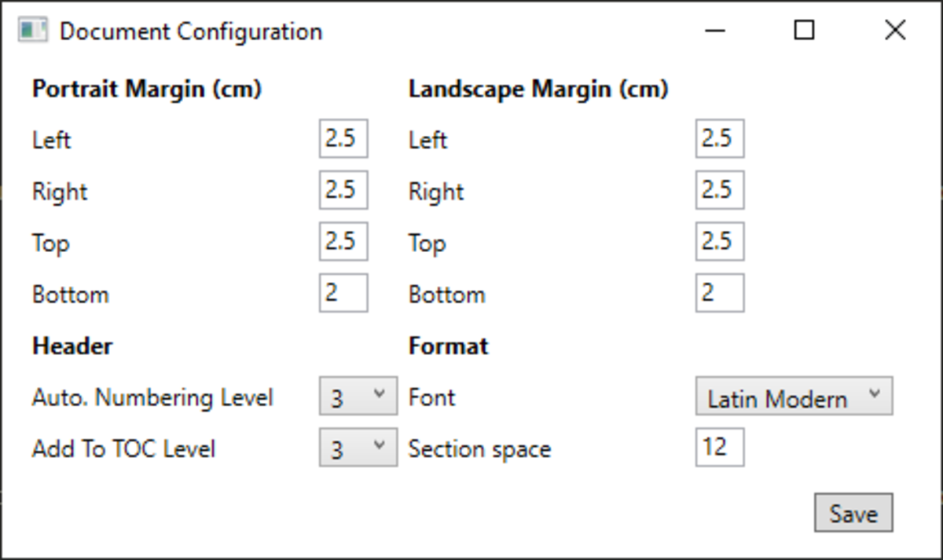
Task: Click the Format section heading
Action: [x=448, y=346]
